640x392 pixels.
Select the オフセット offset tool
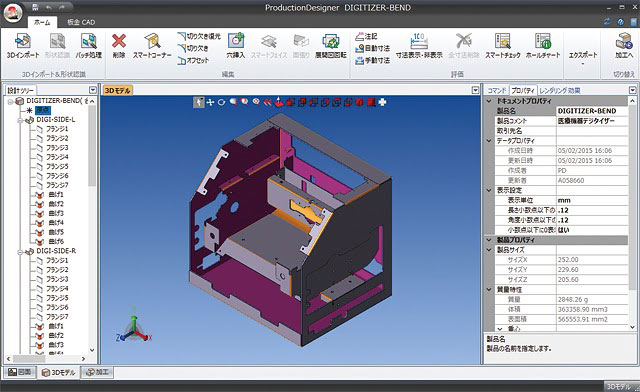[x=193, y=60]
